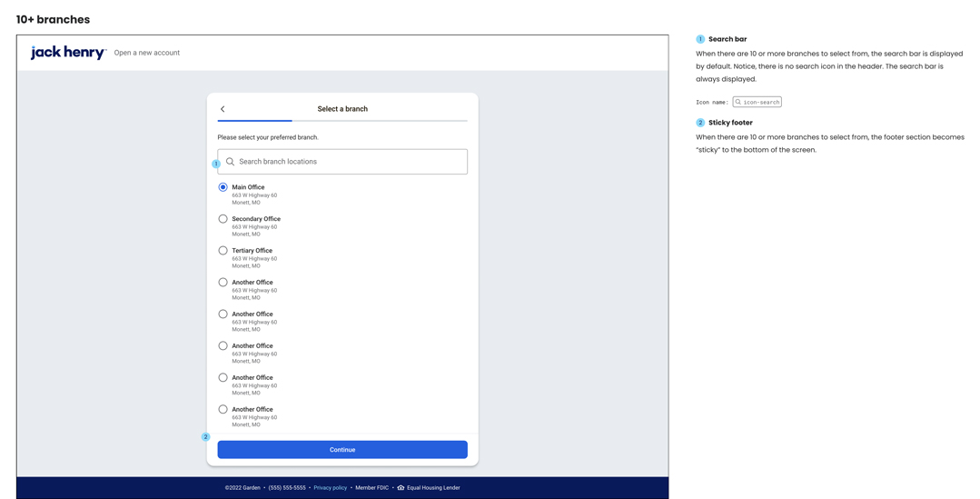This screenshot has width=980, height=499.
Task: Click the icon-search chip in the notes
Action: (x=757, y=103)
